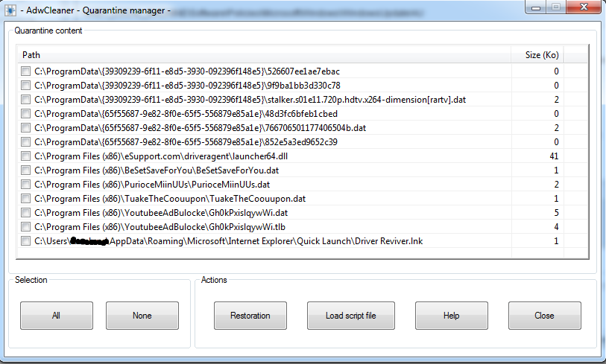This screenshot has height=364, width=606.
Task: Click size value 5 for Gh0kPxislqywWi.dat
Action: tap(556, 213)
